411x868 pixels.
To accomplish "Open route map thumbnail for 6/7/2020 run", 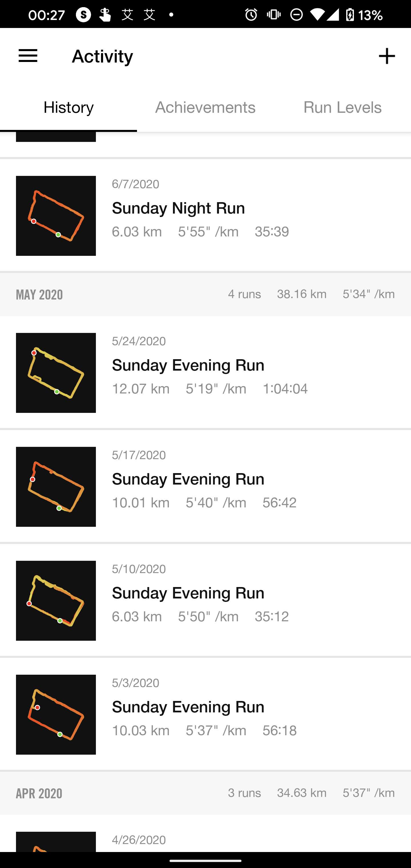I will pyautogui.click(x=56, y=216).
